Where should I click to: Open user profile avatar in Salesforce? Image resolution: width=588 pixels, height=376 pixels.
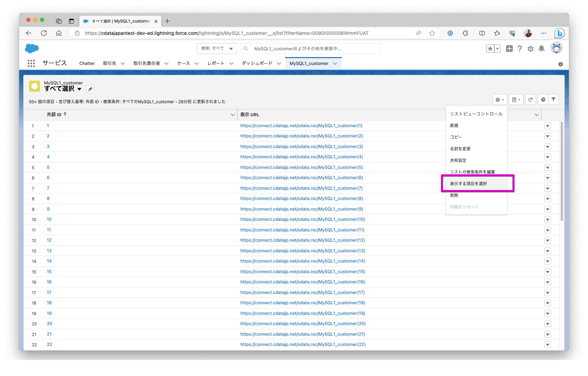click(x=556, y=48)
